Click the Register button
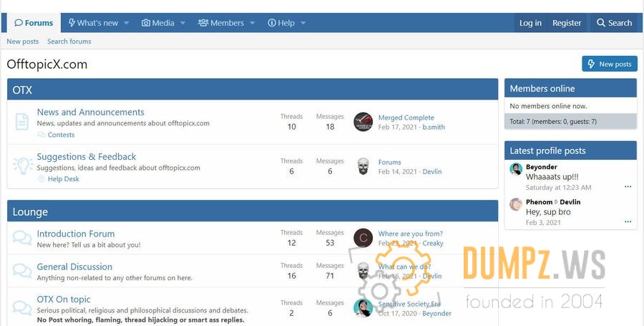Screen dimensions: 644x326 coord(567,23)
